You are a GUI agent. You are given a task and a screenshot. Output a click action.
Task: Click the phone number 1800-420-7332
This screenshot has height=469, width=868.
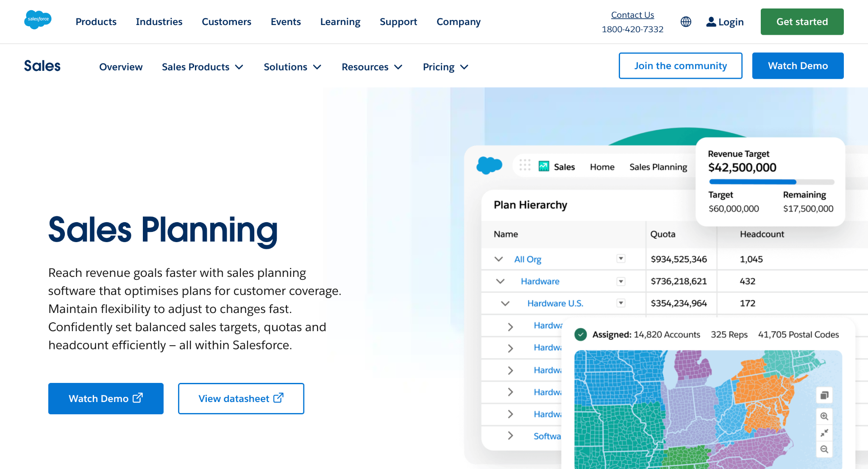[632, 29]
